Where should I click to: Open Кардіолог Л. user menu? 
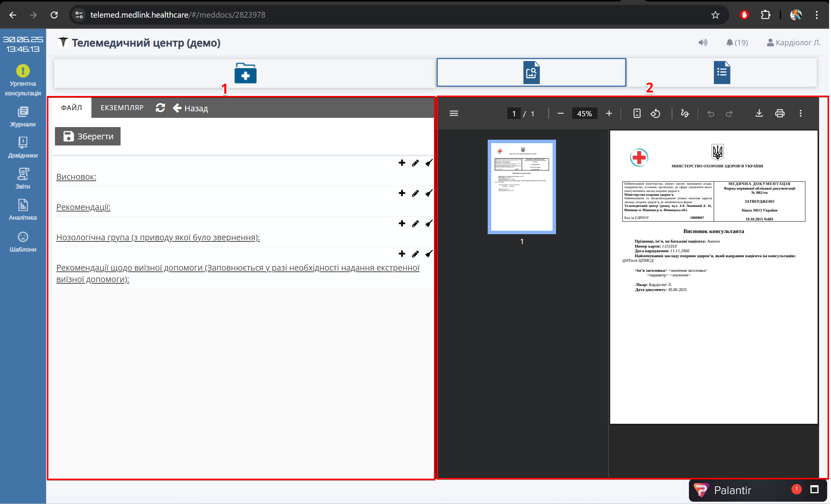(x=793, y=43)
